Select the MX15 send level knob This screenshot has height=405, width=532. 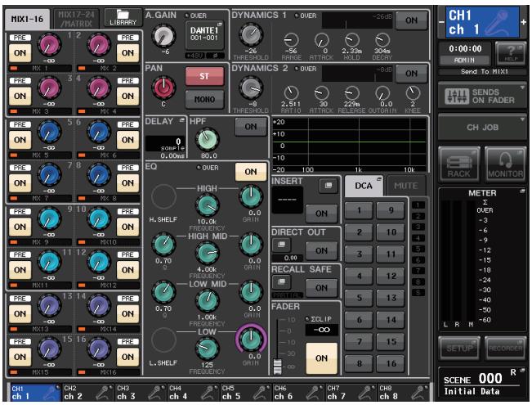pyautogui.click(x=49, y=349)
